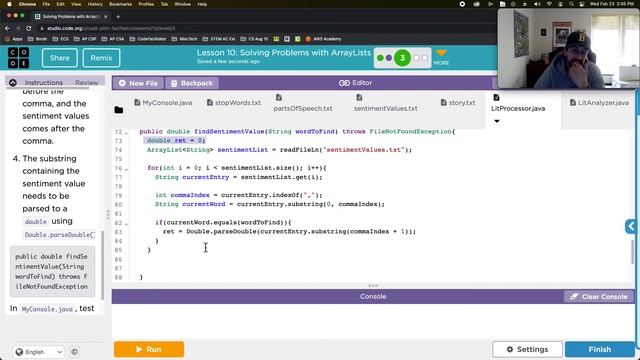This screenshot has height=360, width=640.
Task: Open the macOS volume icon
Action: click(537, 4)
